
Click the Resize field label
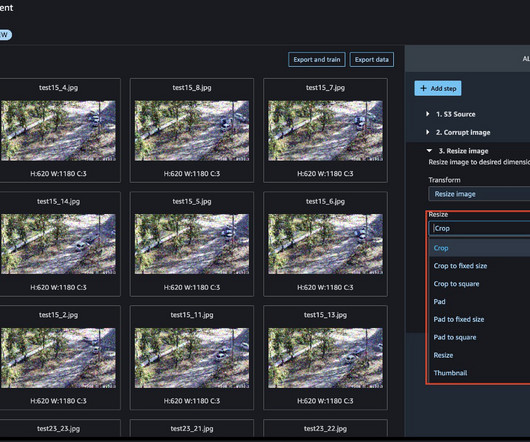(438, 215)
